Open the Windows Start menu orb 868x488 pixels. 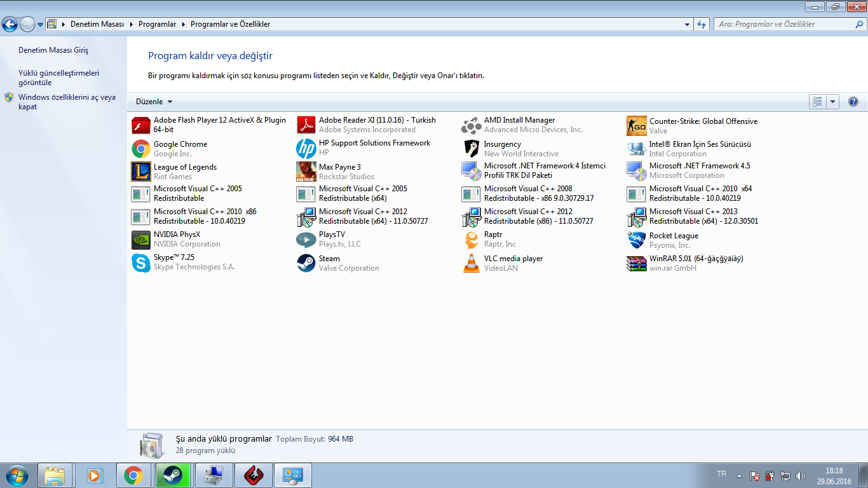[16, 475]
